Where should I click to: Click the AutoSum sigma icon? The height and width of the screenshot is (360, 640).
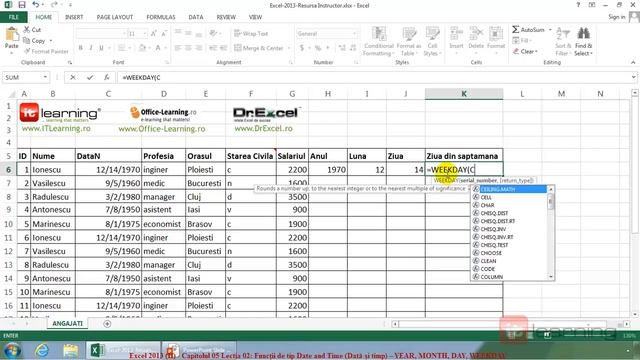tap(516, 29)
